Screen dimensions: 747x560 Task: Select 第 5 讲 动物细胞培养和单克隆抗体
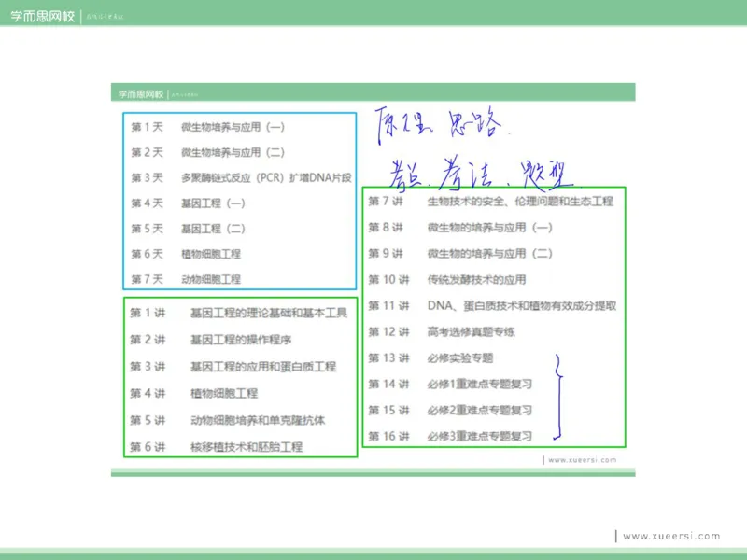click(227, 420)
